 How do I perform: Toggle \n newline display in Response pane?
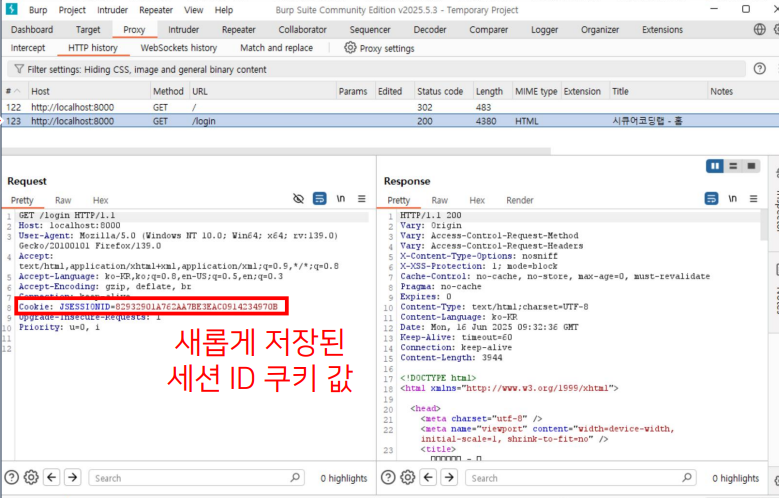click(x=733, y=199)
